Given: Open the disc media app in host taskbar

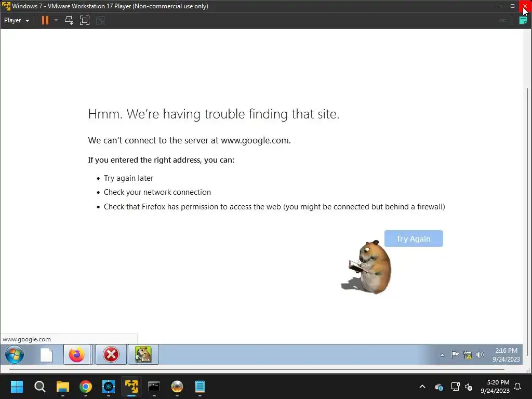Looking at the screenshot, I should pos(177,387).
